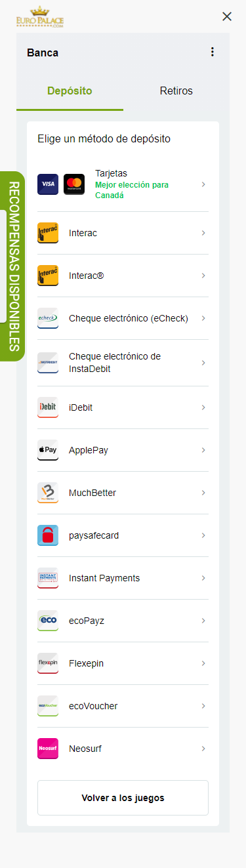
Task: Expand the Tarjetas row chevron
Action: click(x=203, y=184)
